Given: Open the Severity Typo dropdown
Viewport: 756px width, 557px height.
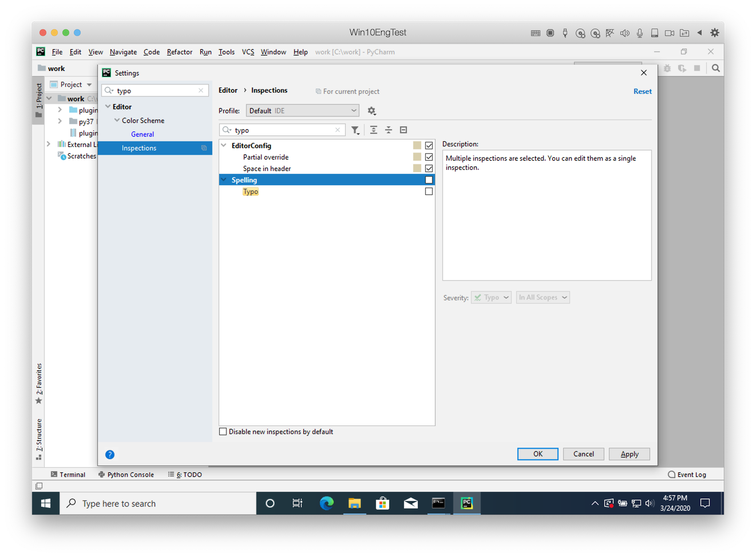Looking at the screenshot, I should point(491,297).
